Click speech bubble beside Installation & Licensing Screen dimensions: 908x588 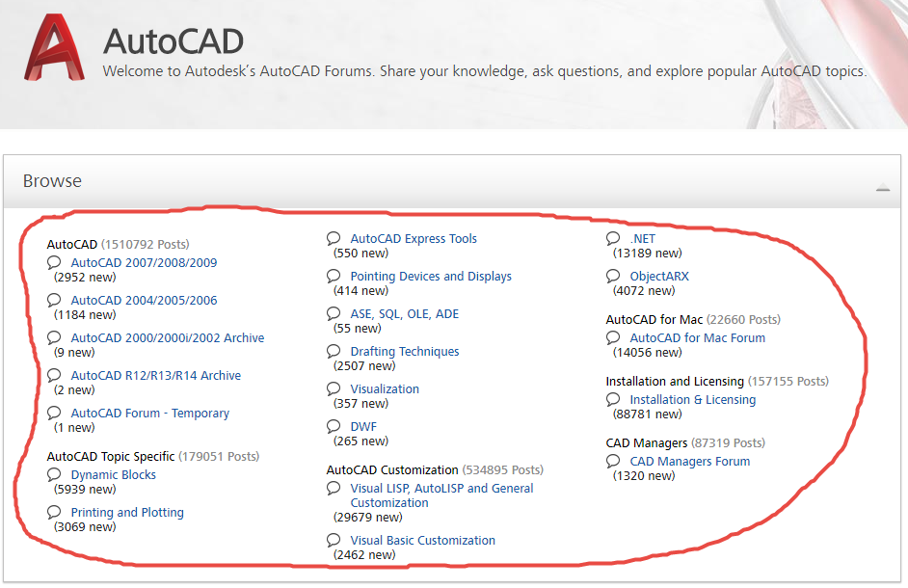(x=613, y=400)
